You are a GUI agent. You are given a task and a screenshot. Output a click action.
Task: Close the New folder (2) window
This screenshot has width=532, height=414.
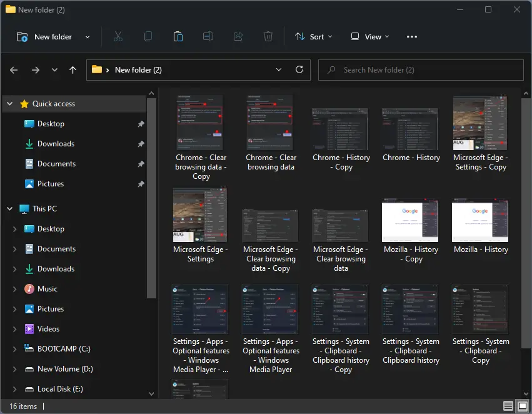pos(516,9)
